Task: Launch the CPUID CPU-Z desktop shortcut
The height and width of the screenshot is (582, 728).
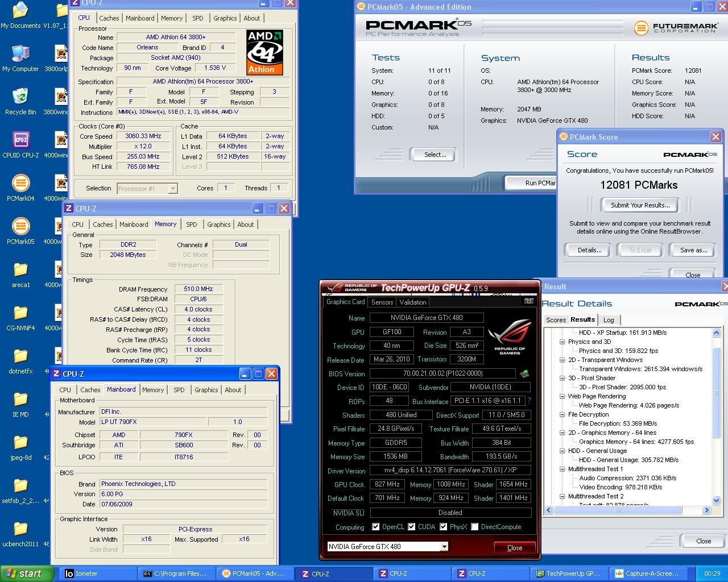Action: [20, 144]
